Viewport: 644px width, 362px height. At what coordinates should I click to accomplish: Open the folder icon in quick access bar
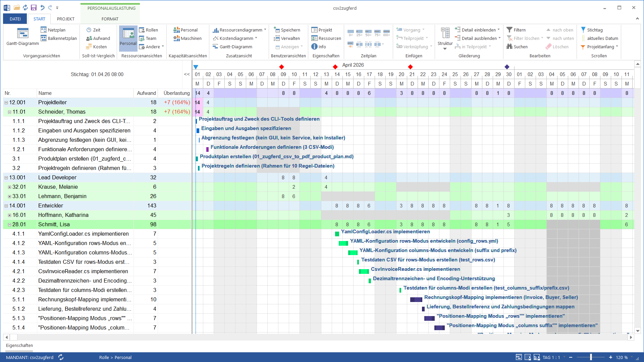(17, 7)
